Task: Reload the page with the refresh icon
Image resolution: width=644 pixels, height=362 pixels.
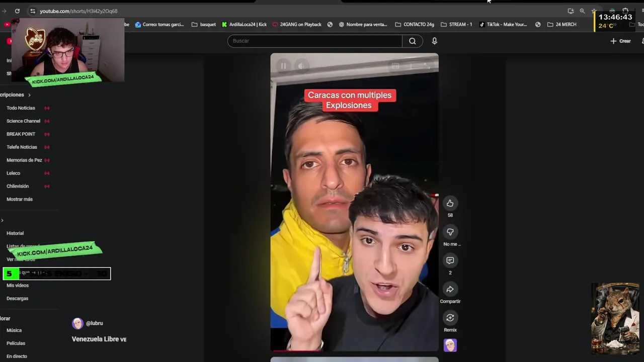Action: (17, 11)
